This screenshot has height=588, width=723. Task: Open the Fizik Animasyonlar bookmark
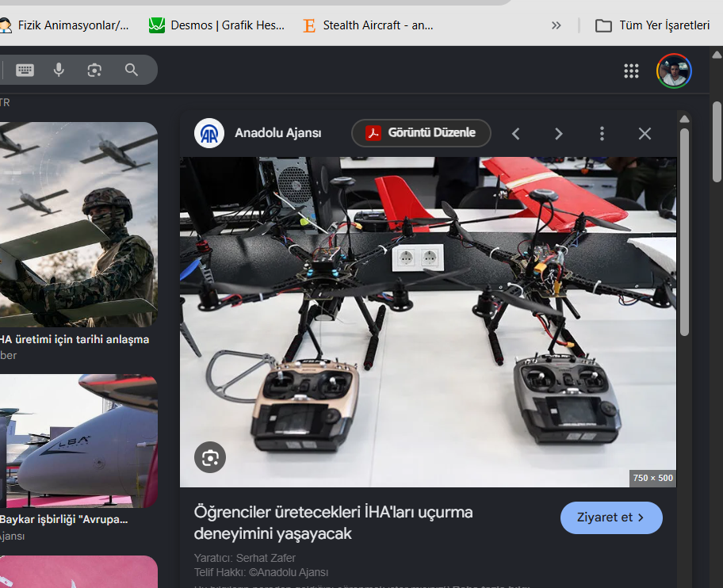64,25
